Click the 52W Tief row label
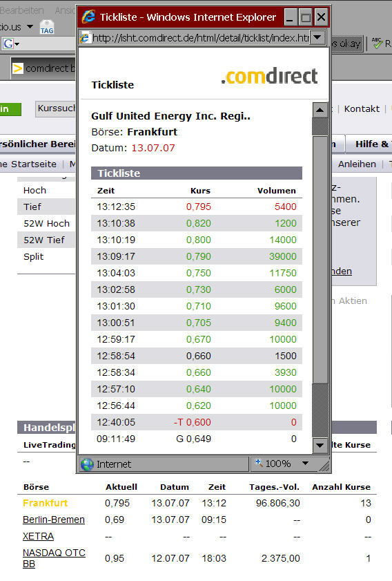Viewport: 392px width, 581px height. tap(44, 240)
